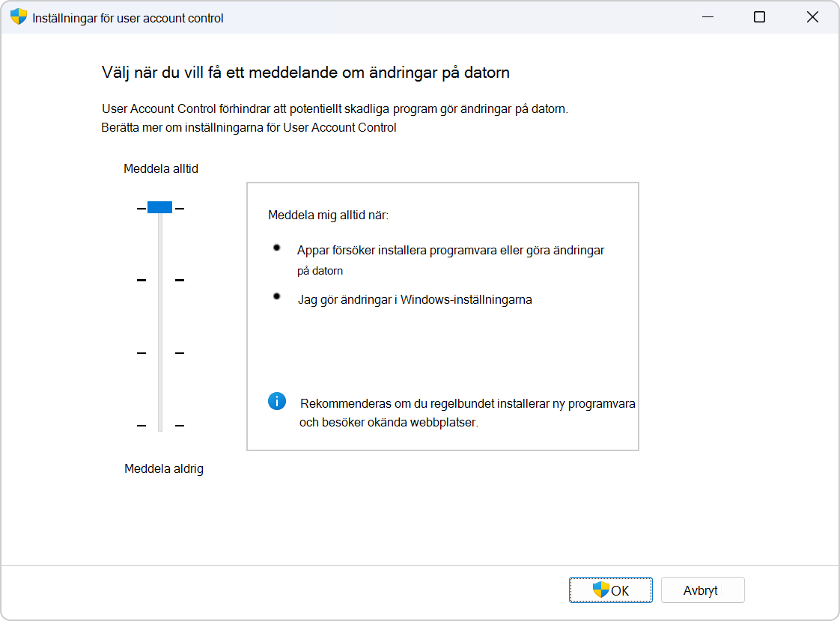Click text 'Meddela mig alltid när:'
The image size is (840, 621).
coord(328,215)
